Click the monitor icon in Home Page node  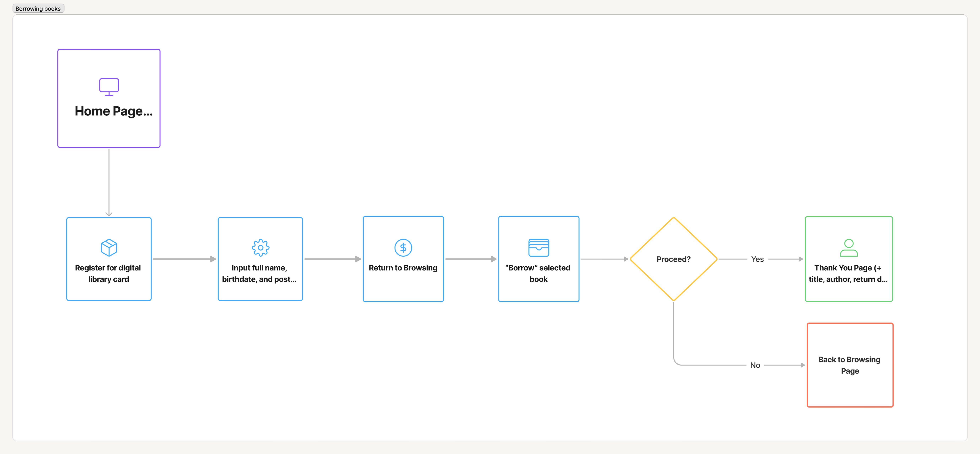pos(109,87)
